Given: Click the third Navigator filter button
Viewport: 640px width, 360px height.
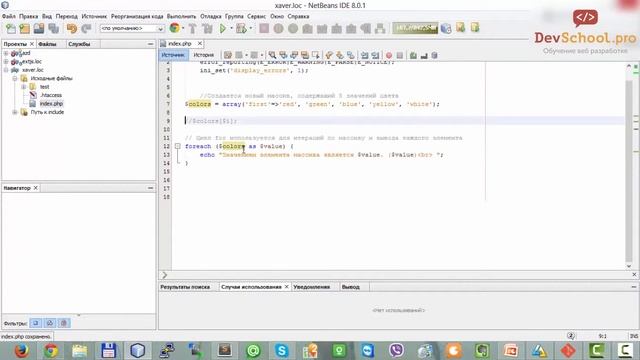Looking at the screenshot, I should (64, 323).
